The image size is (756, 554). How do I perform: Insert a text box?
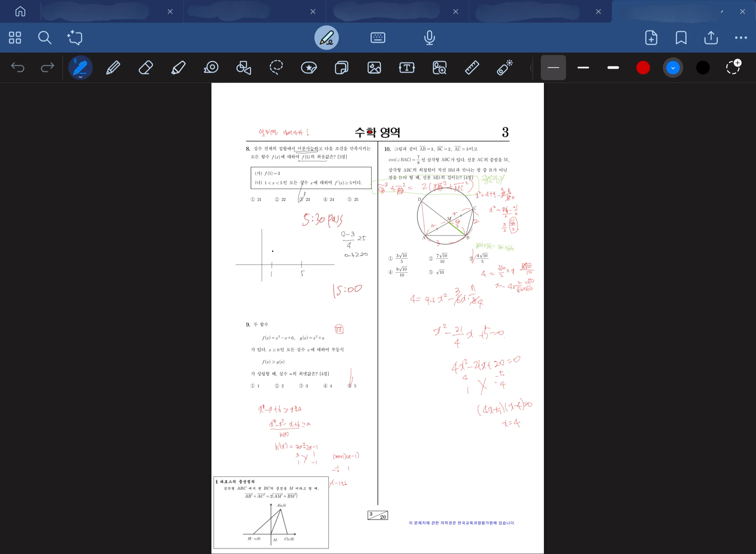coord(407,68)
